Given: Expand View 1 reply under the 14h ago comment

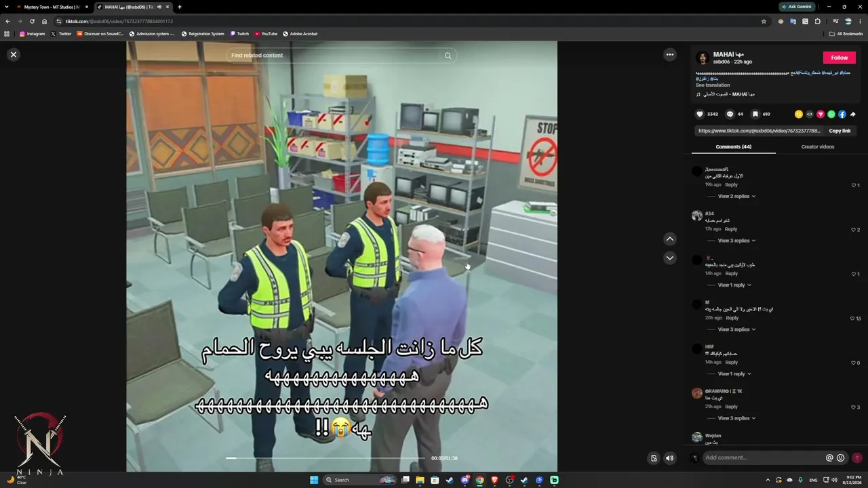Looking at the screenshot, I should (x=734, y=285).
